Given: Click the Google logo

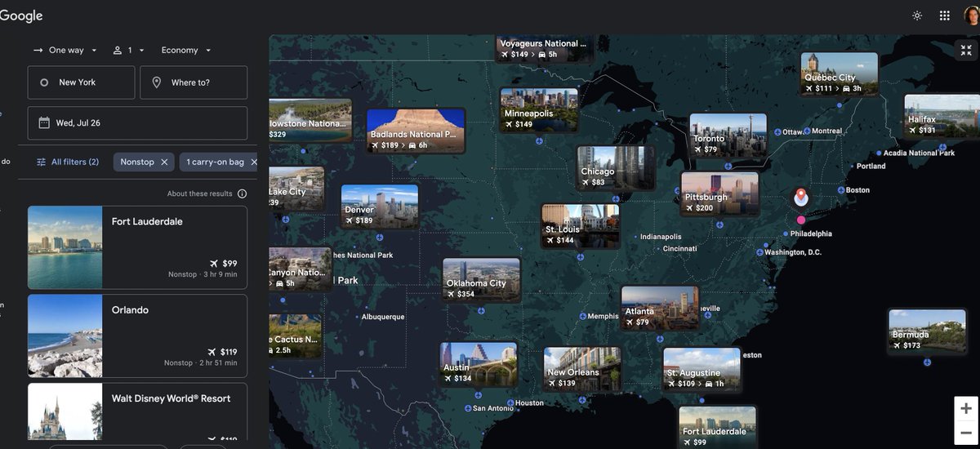Looking at the screenshot, I should [21, 16].
